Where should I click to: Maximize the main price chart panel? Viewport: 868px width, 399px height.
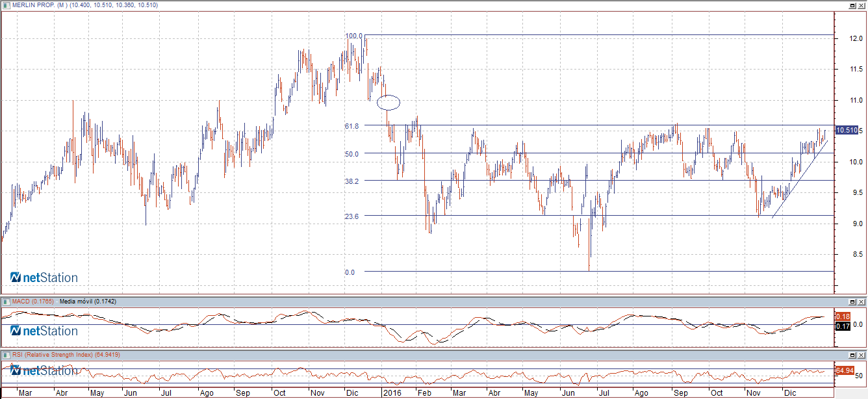852,5
